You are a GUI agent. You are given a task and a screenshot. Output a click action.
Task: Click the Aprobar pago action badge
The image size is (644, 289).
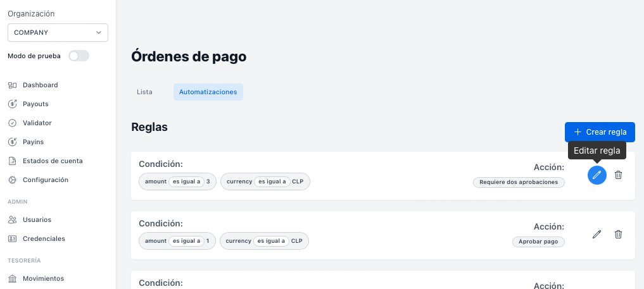(x=538, y=242)
